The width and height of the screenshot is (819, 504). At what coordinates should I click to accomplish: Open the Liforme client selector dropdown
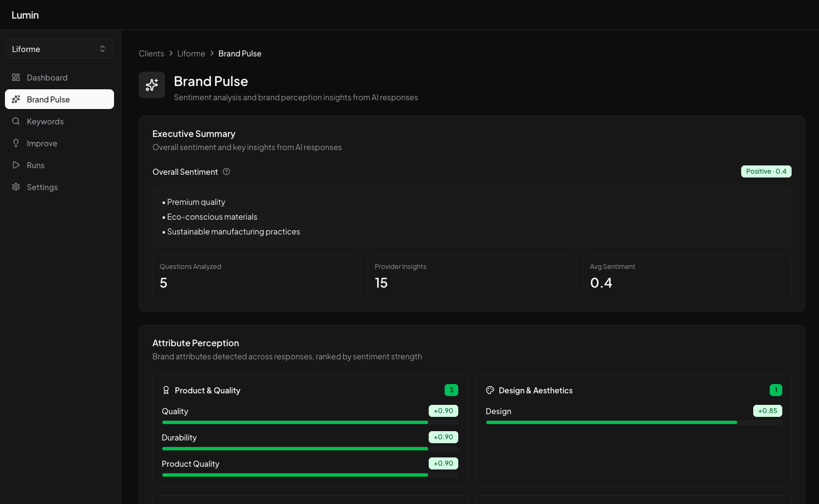59,49
